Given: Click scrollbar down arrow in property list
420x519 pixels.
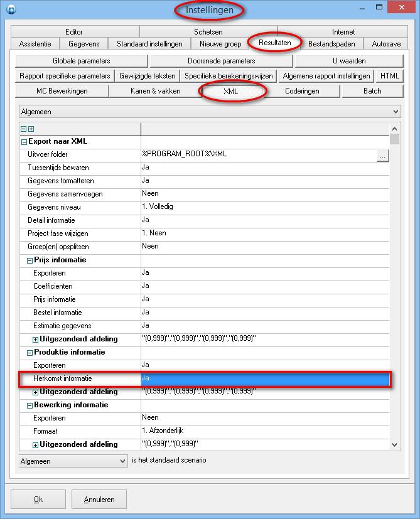Looking at the screenshot, I should tap(394, 445).
